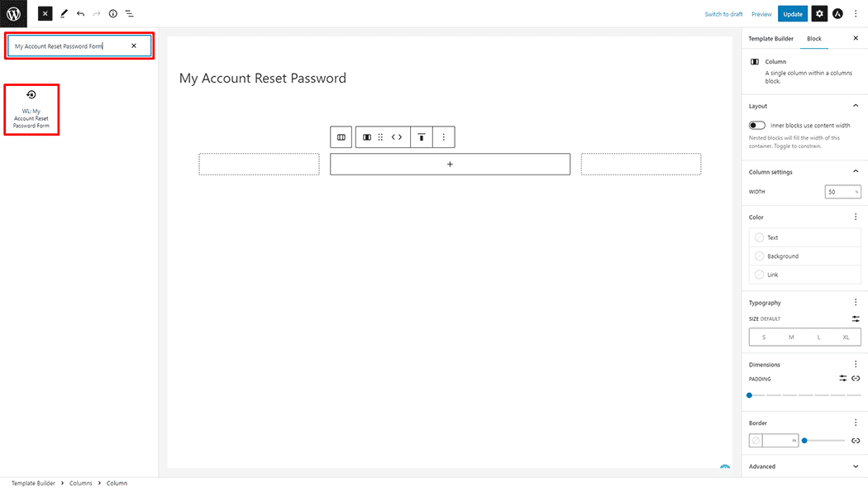The width and height of the screenshot is (868, 488).
Task: Click the undo arrow icon
Action: [81, 14]
